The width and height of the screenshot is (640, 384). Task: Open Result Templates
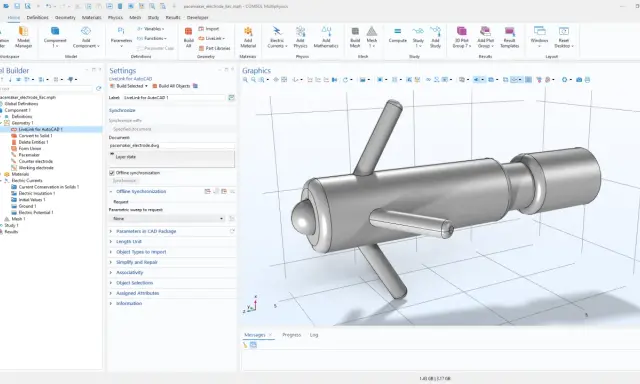509,37
